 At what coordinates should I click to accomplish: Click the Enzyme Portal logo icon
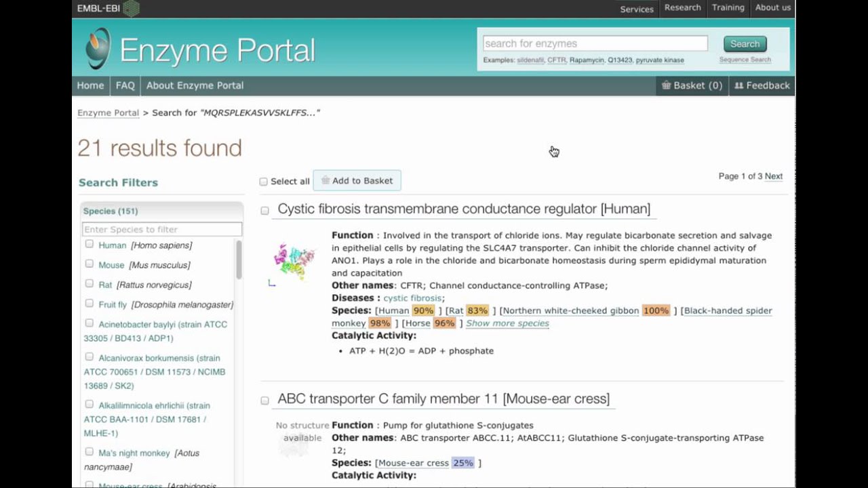pos(98,48)
